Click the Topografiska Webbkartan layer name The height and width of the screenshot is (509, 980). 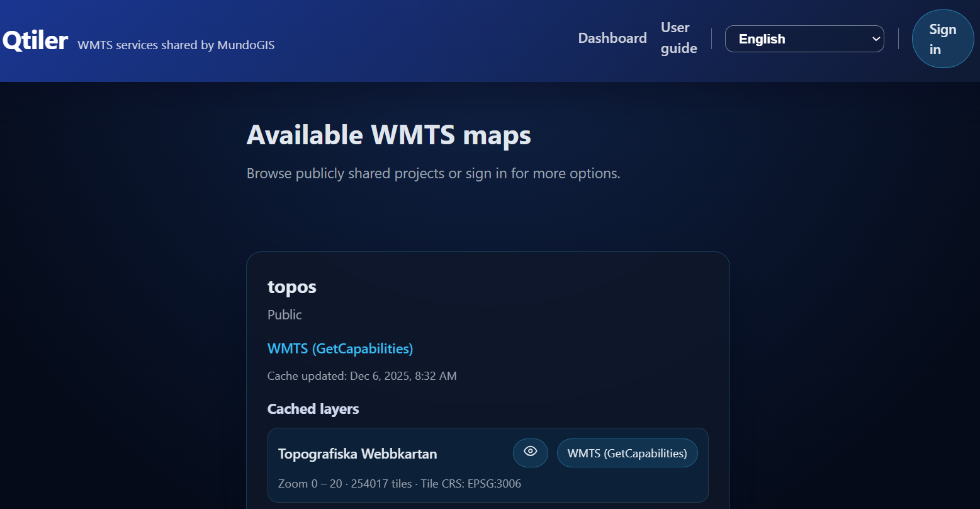(x=358, y=454)
